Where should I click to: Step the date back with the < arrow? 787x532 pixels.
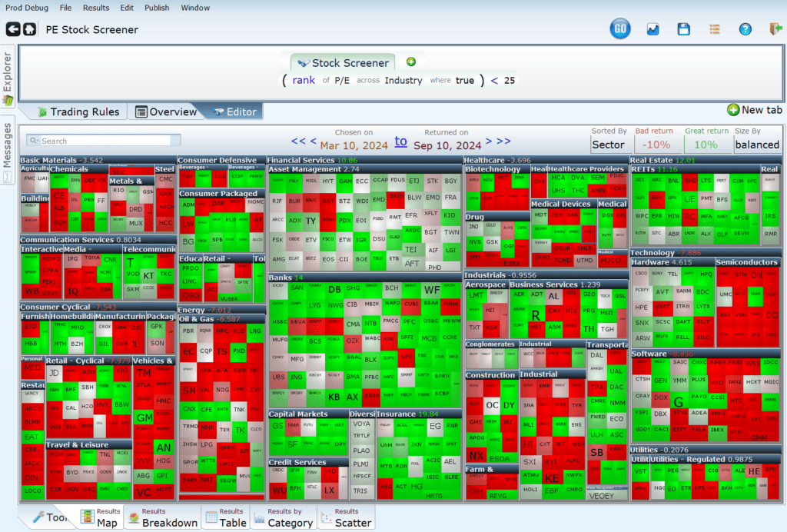click(x=313, y=141)
